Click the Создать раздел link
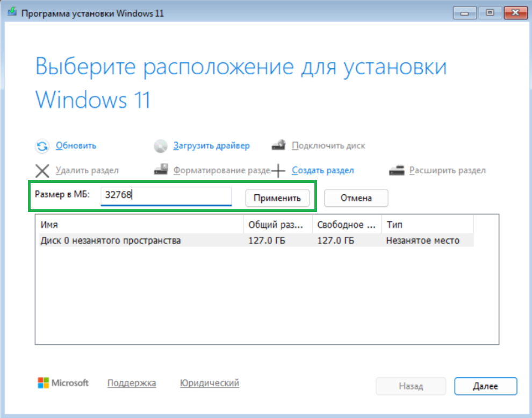 (x=322, y=170)
